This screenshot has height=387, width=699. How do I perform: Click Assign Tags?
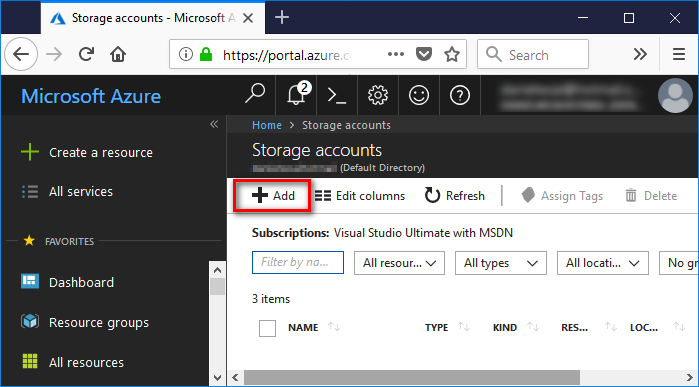pyautogui.click(x=562, y=196)
